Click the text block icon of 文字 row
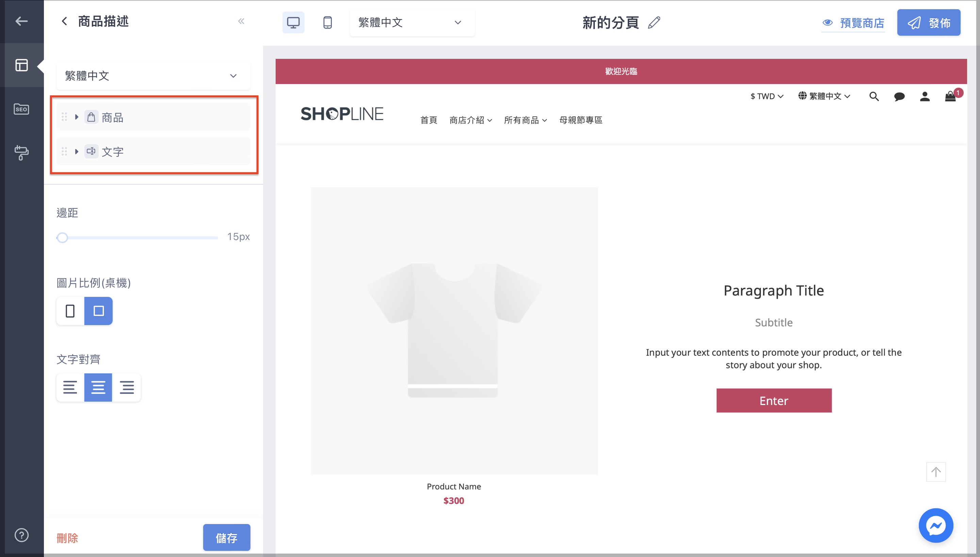 point(91,152)
